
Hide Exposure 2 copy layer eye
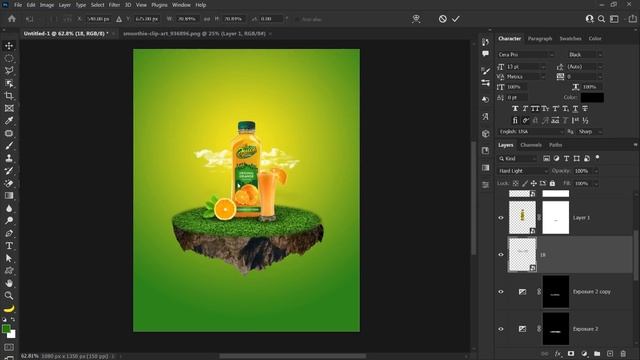pyautogui.click(x=501, y=292)
